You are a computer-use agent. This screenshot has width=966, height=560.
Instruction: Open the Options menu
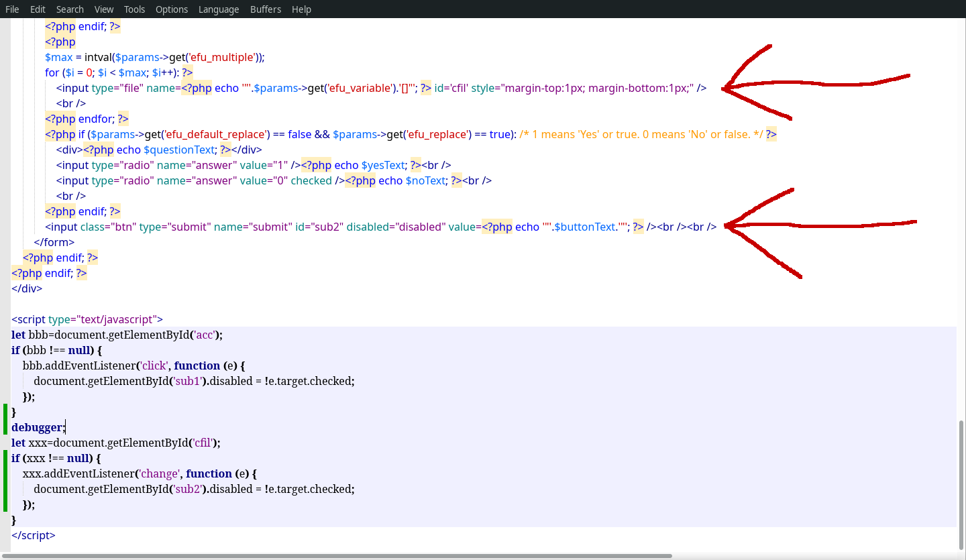click(x=172, y=9)
